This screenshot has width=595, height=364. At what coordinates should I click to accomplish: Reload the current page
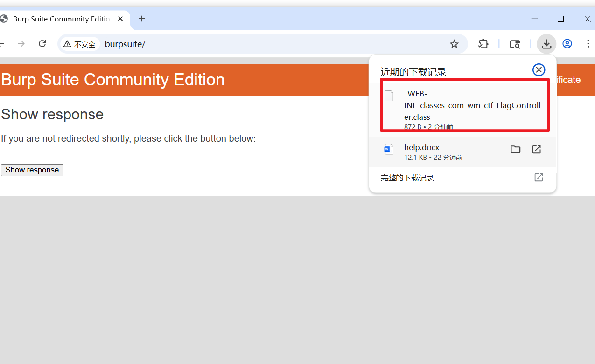tap(42, 44)
